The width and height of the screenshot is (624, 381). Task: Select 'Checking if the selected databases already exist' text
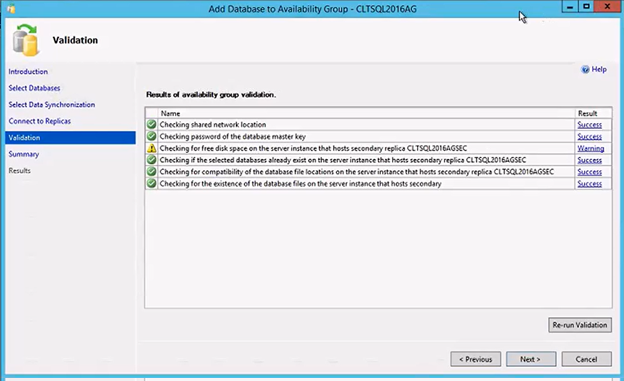(343, 160)
